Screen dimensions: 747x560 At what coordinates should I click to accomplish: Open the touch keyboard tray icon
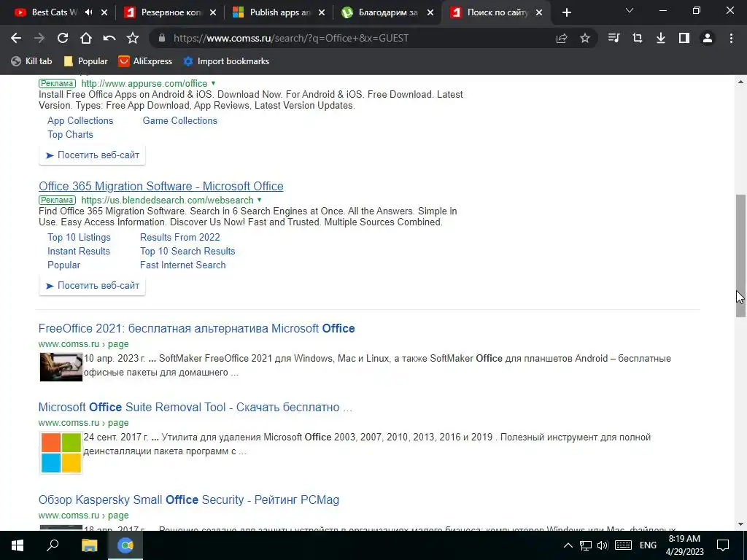tap(623, 545)
